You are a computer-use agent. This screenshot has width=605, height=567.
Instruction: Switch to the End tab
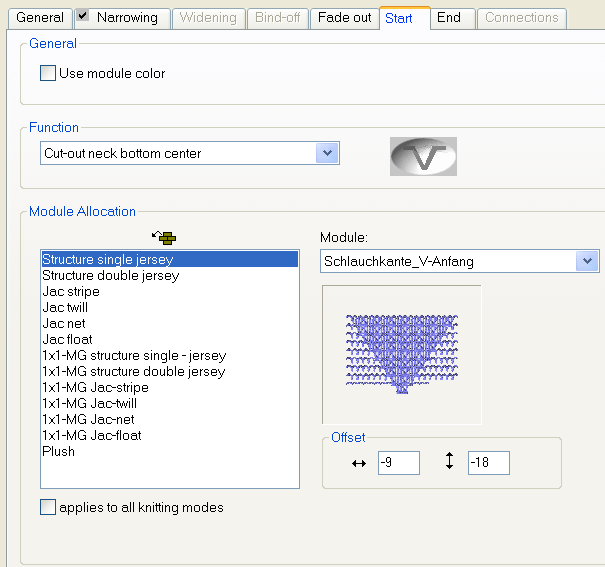click(449, 18)
